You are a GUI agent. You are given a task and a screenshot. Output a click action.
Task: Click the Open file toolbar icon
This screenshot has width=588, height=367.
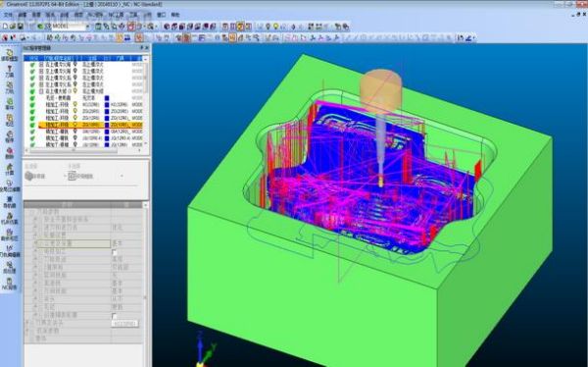[x=13, y=26]
